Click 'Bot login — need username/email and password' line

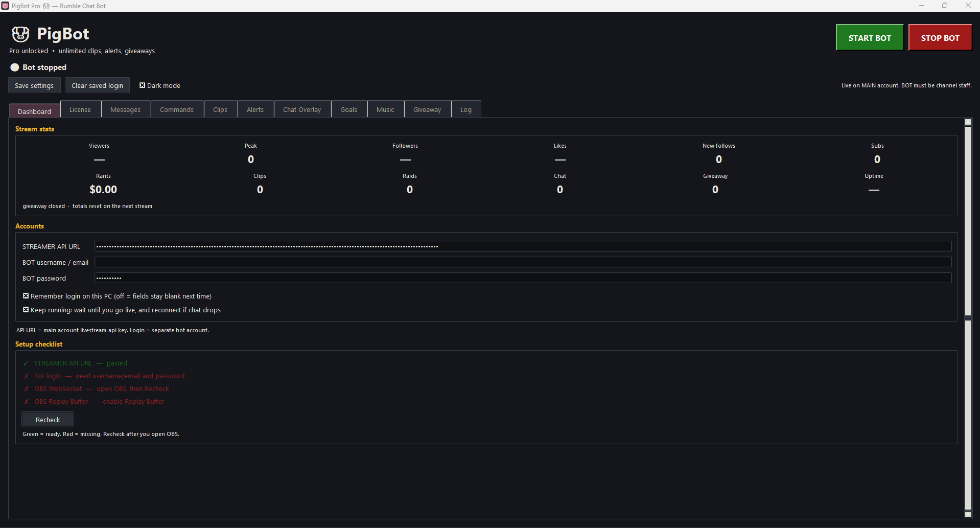pyautogui.click(x=109, y=376)
